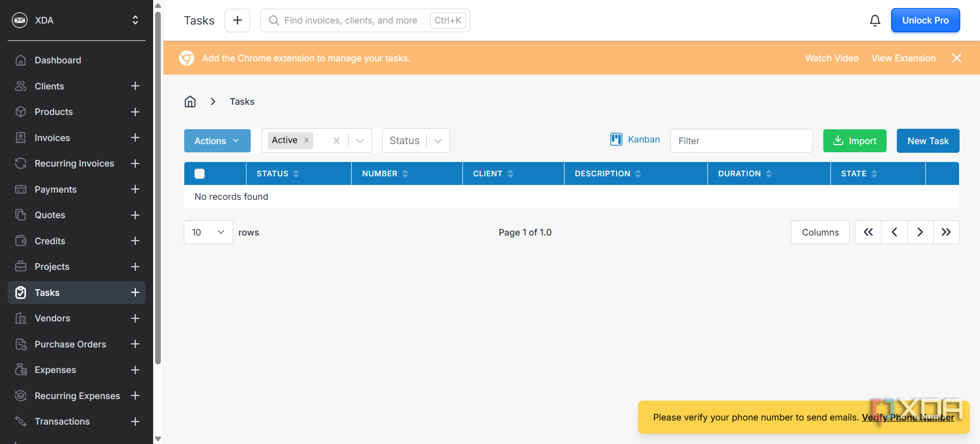Screen dimensions: 980x444
Task: Add transaction with plus icon
Action: [x=135, y=422]
